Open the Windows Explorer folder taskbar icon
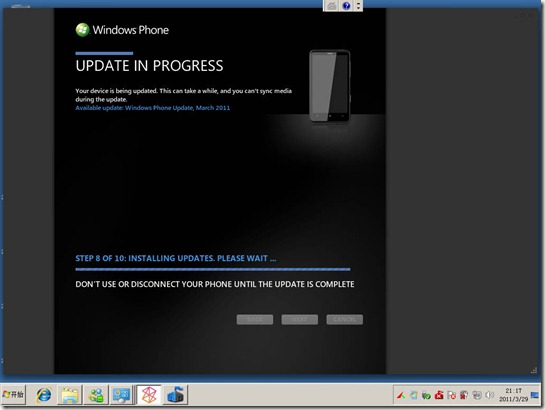Viewport: 545px width, 410px height. point(70,395)
